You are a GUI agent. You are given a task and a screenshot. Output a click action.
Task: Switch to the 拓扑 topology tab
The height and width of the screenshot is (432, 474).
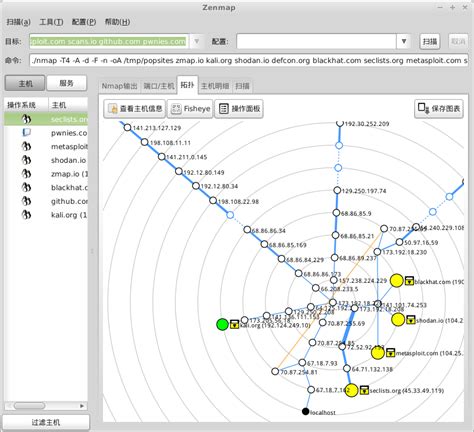click(x=187, y=85)
